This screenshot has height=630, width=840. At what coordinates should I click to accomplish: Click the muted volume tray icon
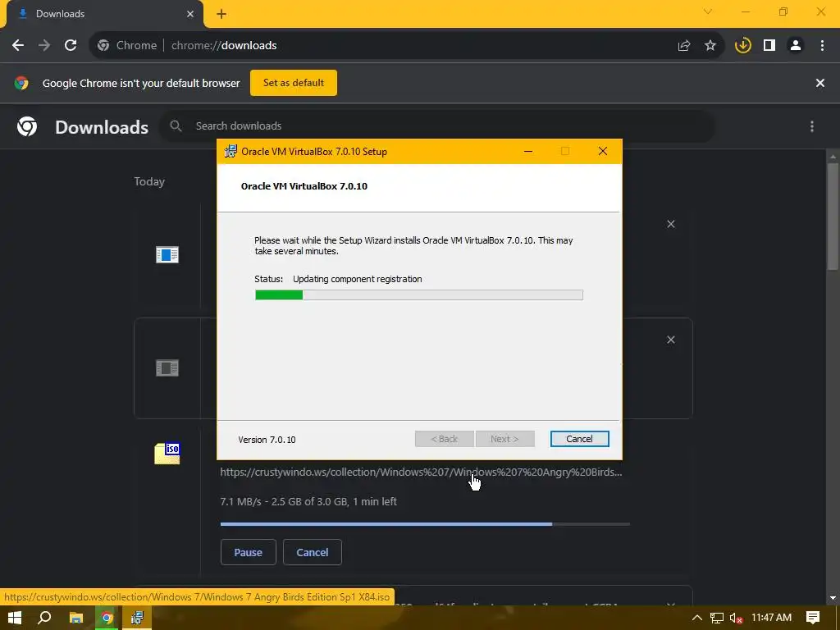coord(736,618)
